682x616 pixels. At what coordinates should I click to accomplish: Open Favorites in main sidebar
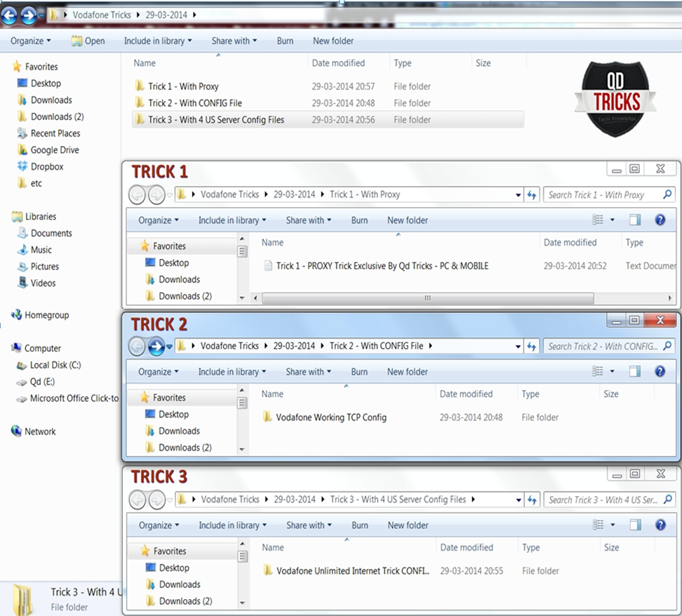[36, 67]
